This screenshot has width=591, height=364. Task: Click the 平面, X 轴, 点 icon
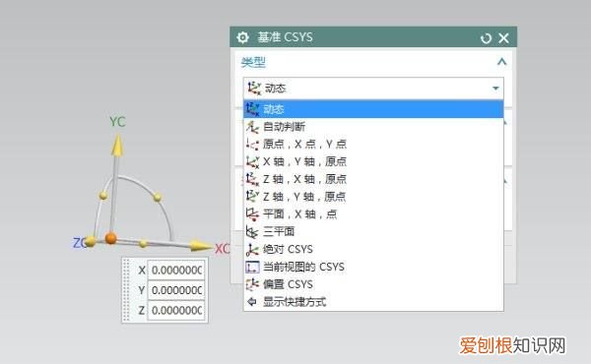(x=252, y=214)
